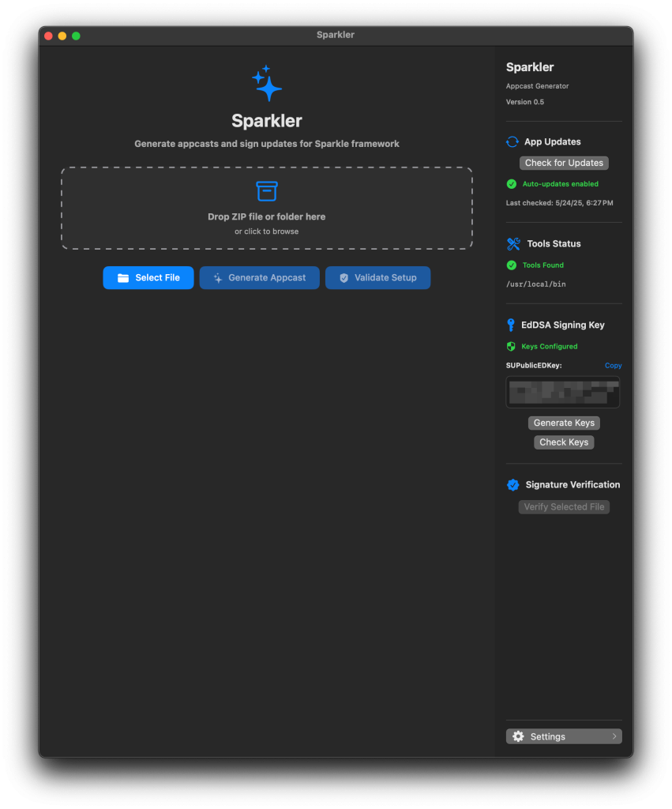Click the Sparkler window title text
The height and width of the screenshot is (809, 672).
click(x=336, y=35)
